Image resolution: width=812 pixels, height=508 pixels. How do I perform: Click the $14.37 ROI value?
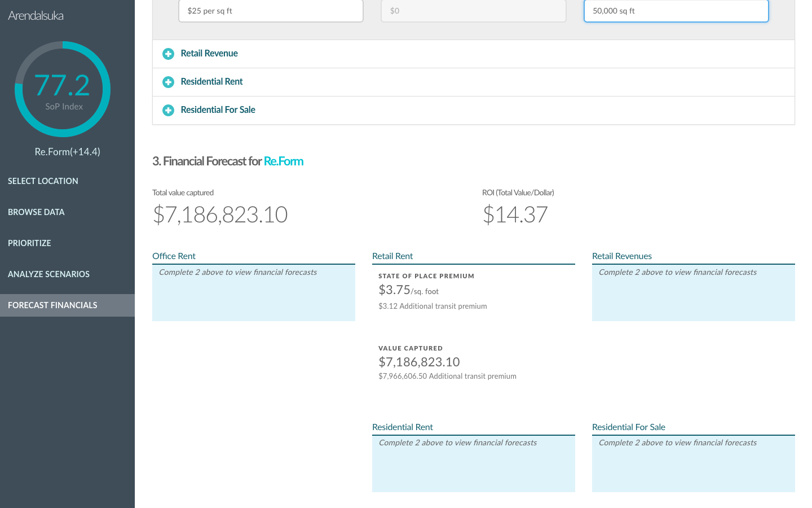point(515,215)
